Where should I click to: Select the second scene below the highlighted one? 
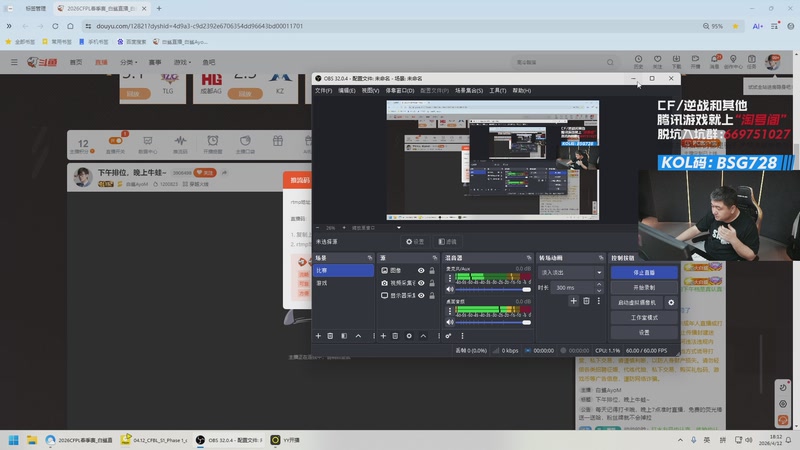(x=344, y=283)
